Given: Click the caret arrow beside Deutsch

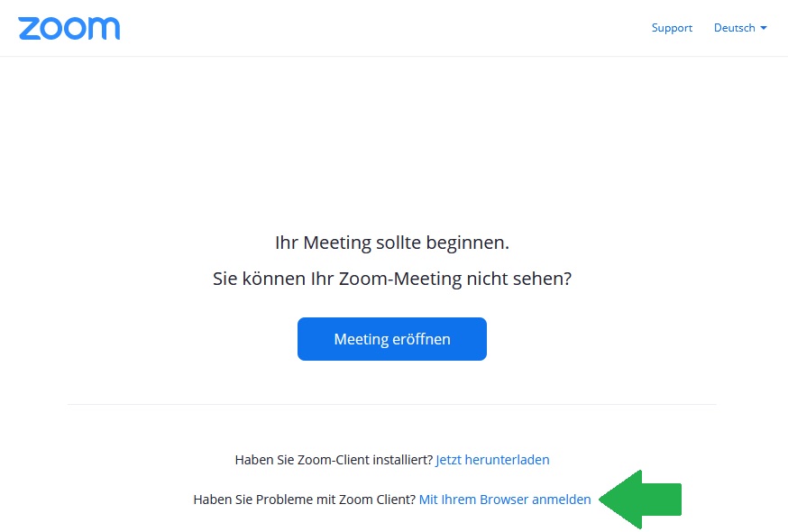Looking at the screenshot, I should click(x=764, y=28).
